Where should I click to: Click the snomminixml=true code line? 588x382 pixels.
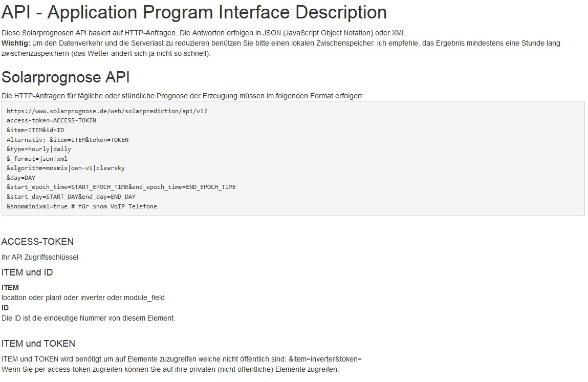coord(82,206)
